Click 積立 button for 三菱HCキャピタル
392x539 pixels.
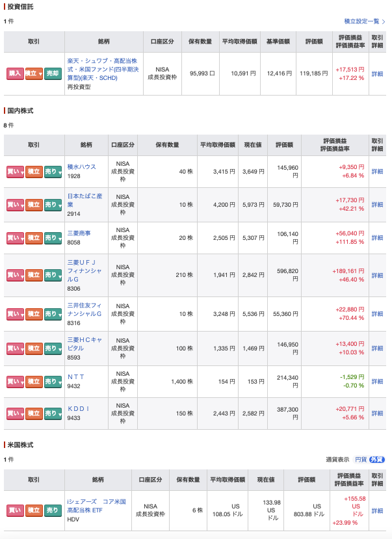[34, 348]
